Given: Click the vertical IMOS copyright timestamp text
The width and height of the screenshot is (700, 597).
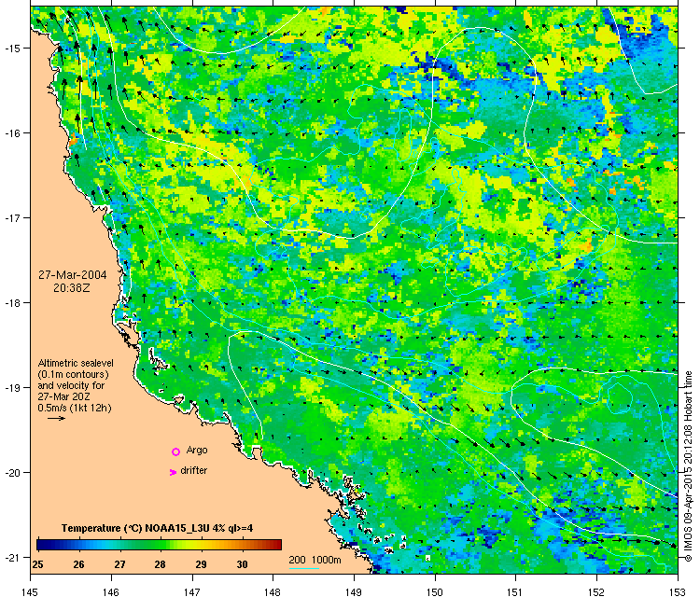Looking at the screenshot, I should (689, 466).
